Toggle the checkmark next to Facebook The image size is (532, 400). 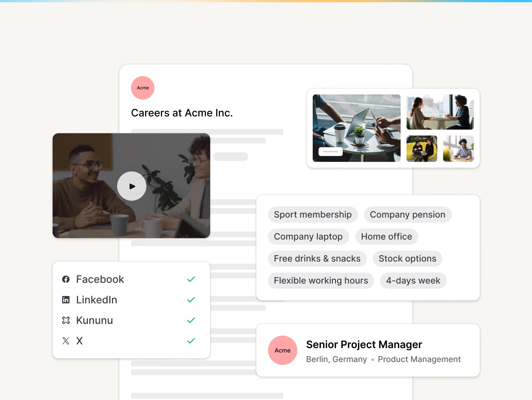pos(191,279)
